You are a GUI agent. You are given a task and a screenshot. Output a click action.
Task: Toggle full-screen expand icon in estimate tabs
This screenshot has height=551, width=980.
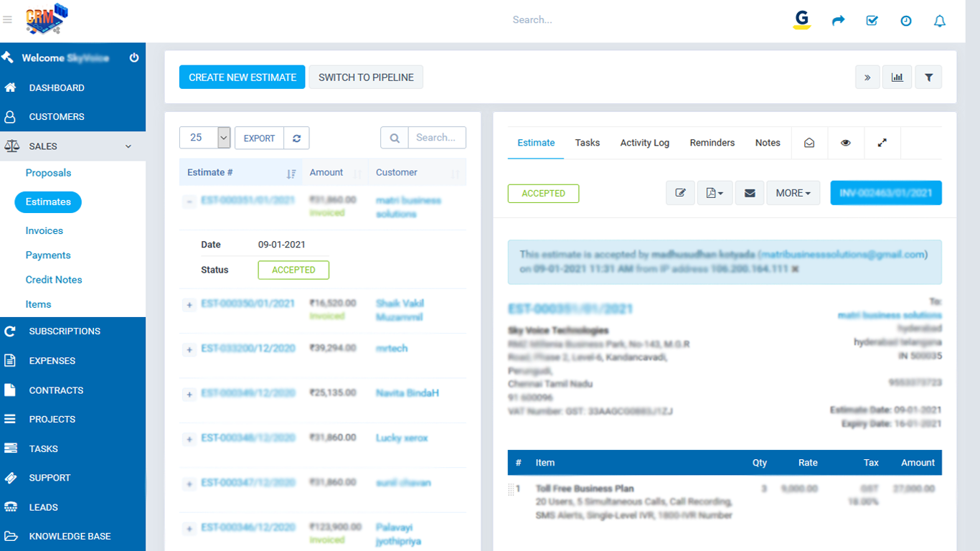[x=882, y=143]
